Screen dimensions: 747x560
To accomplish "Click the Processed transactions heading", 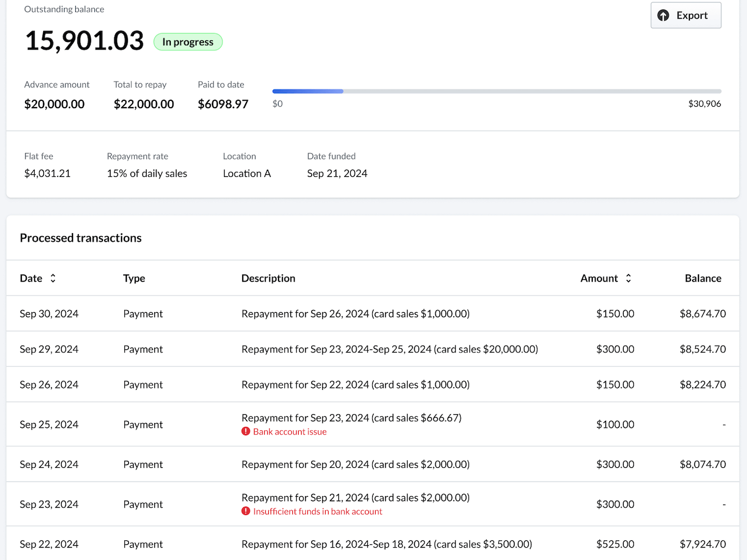I will [81, 238].
